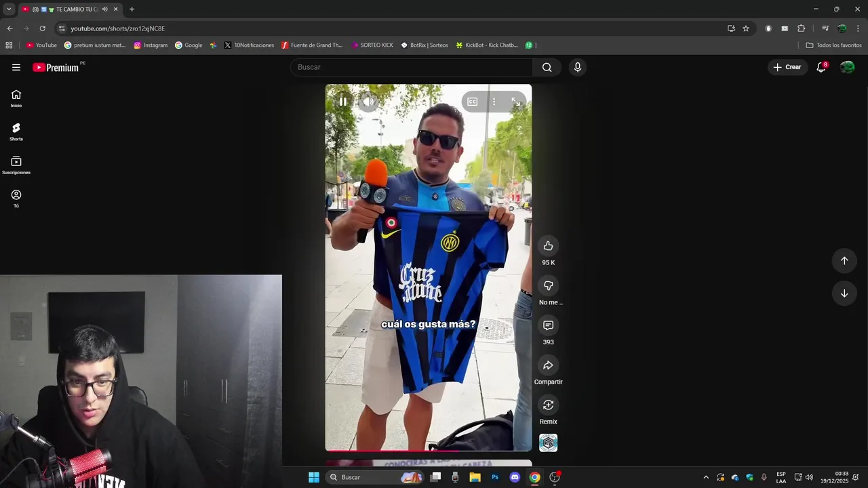Open the YouTube hamburger guide menu
Viewport: 868px width, 488px height.
pos(16,67)
